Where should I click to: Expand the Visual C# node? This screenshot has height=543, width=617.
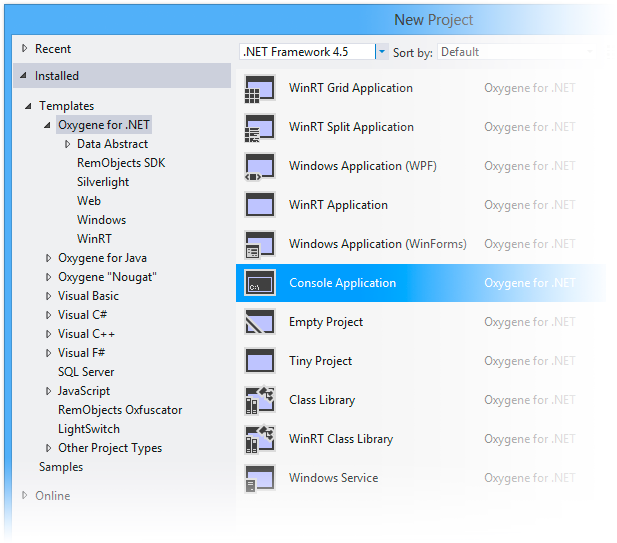[48, 315]
